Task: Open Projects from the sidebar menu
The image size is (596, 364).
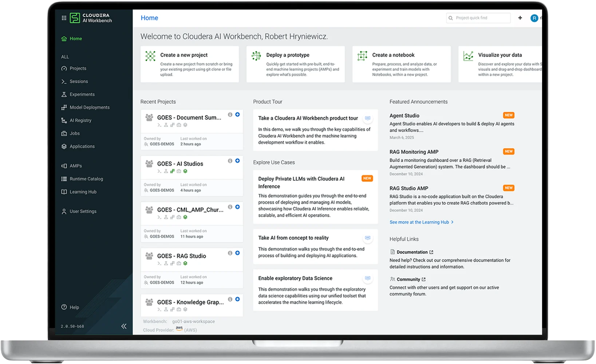Action: [x=78, y=68]
